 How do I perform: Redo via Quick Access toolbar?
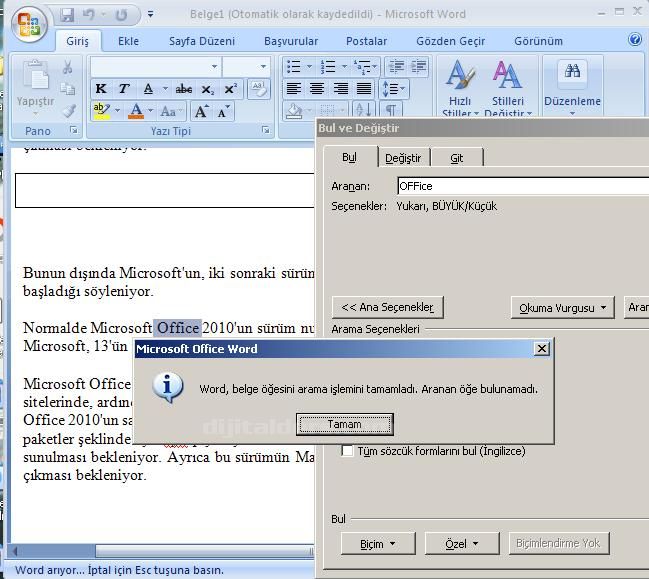(x=121, y=15)
